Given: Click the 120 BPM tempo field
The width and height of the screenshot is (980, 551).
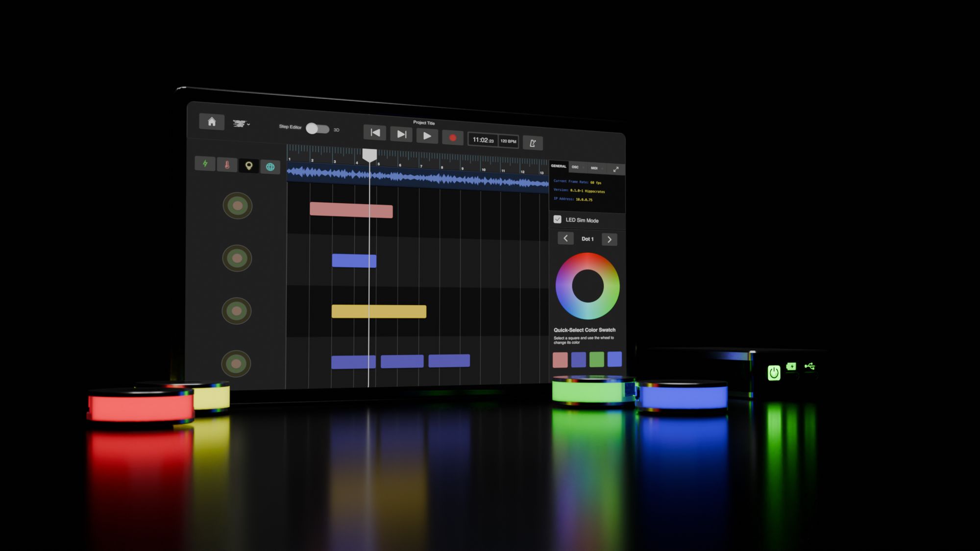Looking at the screenshot, I should (508, 141).
